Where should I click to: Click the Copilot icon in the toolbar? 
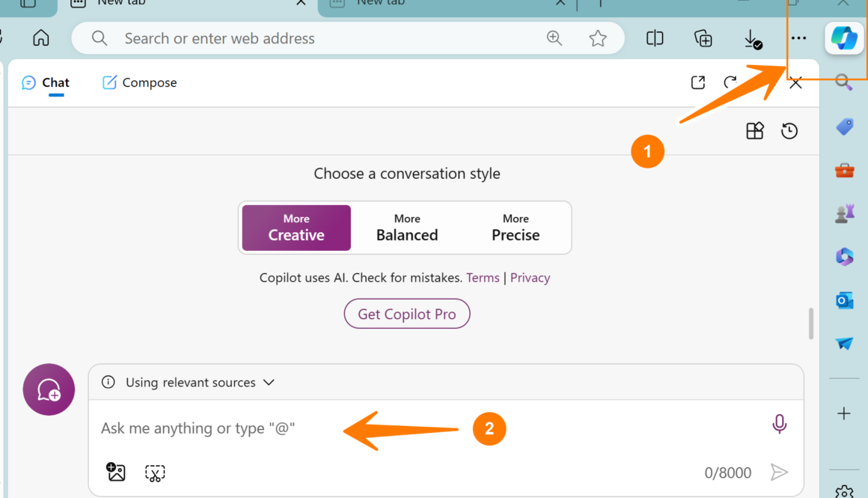coord(844,38)
